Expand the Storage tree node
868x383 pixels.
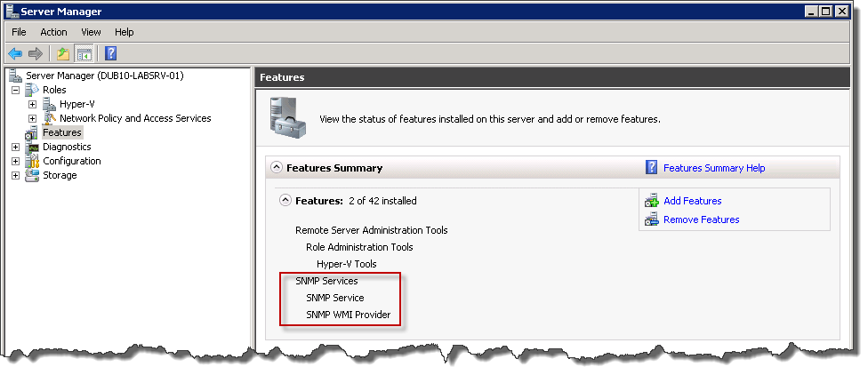coord(15,175)
